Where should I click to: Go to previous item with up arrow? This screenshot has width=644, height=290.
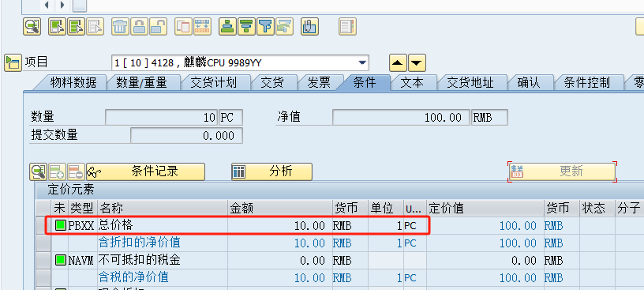pos(398,63)
